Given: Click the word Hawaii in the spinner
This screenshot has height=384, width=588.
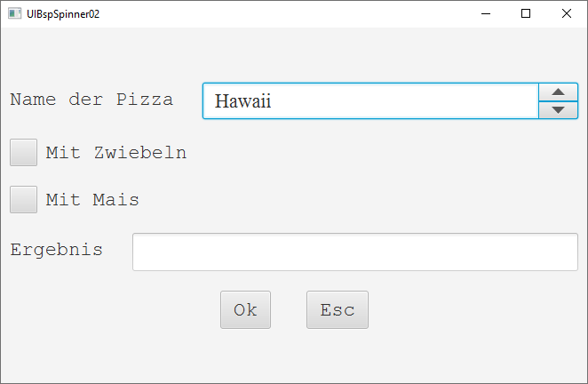Looking at the screenshot, I should (242, 101).
